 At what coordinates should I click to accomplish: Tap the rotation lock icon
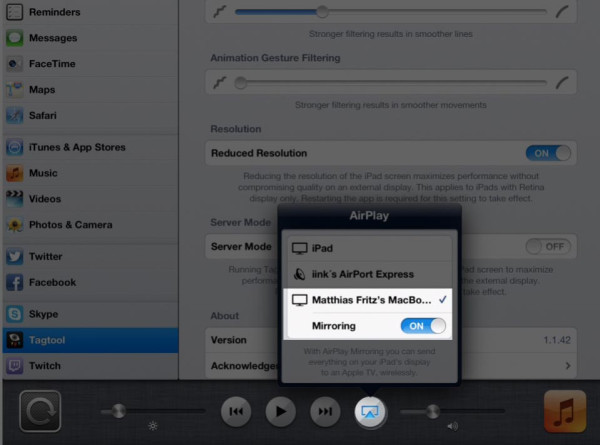(40, 411)
